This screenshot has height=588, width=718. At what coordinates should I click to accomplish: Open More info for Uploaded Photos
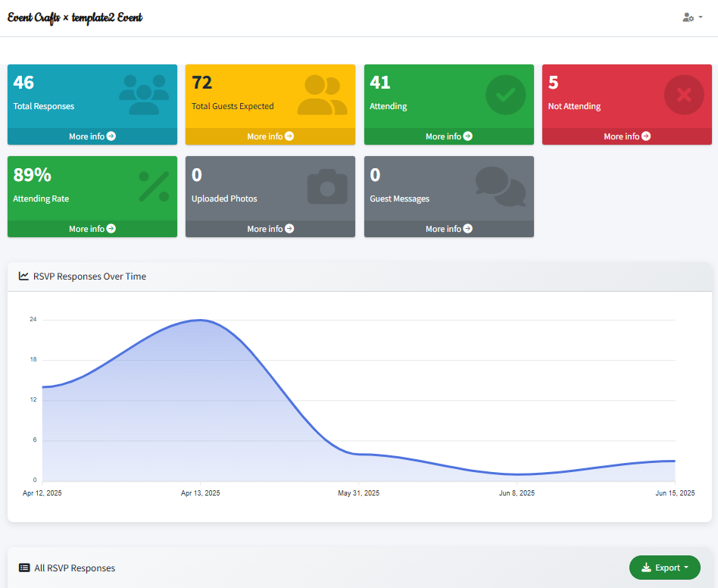pos(270,229)
